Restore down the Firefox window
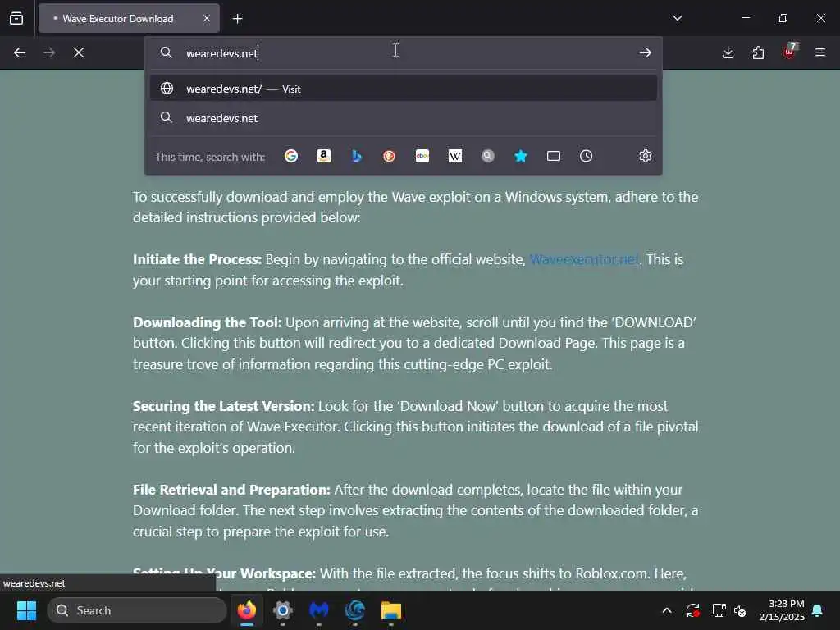The image size is (840, 630). coord(783,18)
